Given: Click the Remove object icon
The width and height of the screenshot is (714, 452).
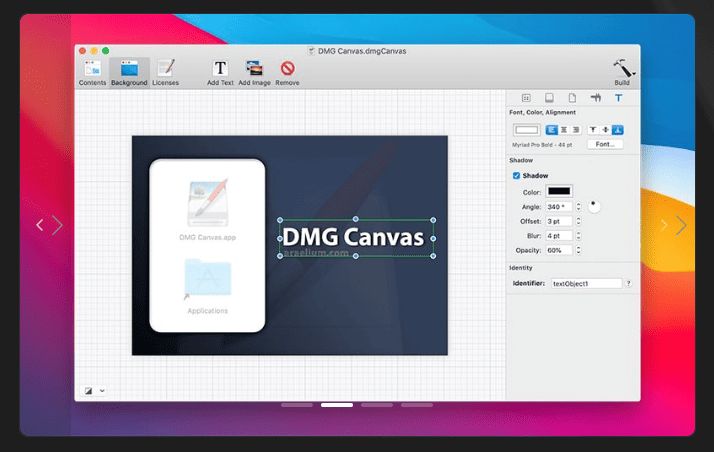Looking at the screenshot, I should coord(287,68).
